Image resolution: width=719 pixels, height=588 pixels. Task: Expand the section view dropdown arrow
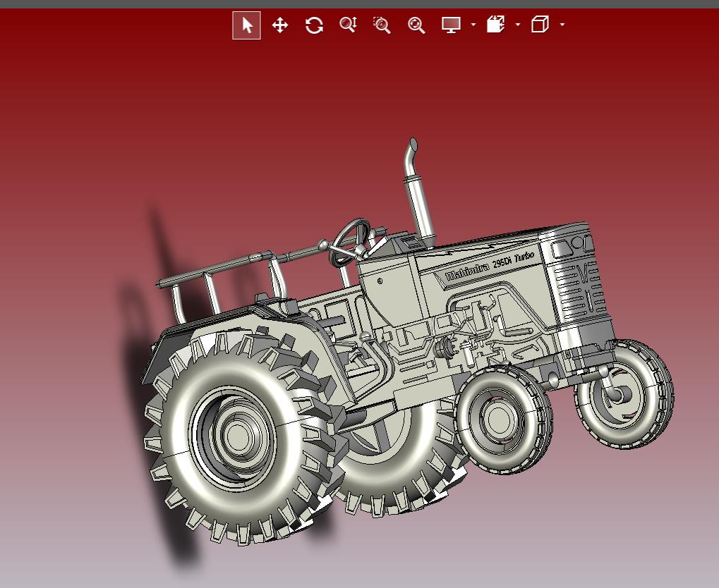tap(518, 25)
